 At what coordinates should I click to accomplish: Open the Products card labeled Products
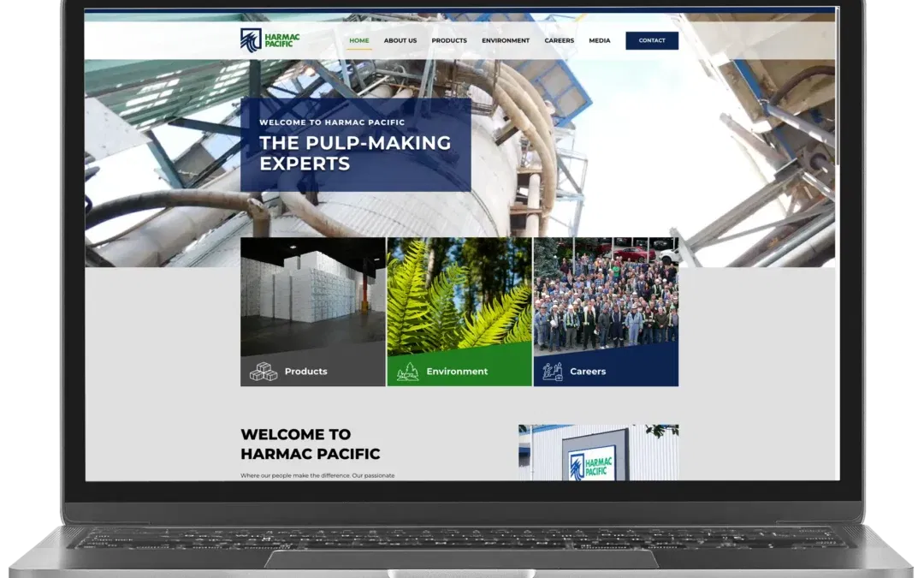(305, 371)
